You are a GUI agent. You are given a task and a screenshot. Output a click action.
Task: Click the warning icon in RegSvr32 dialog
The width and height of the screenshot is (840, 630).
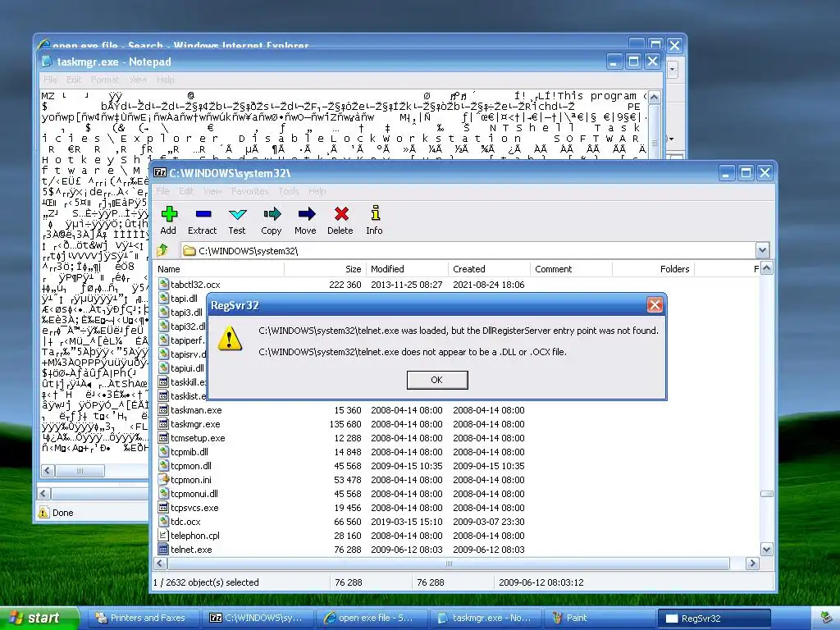tap(230, 338)
